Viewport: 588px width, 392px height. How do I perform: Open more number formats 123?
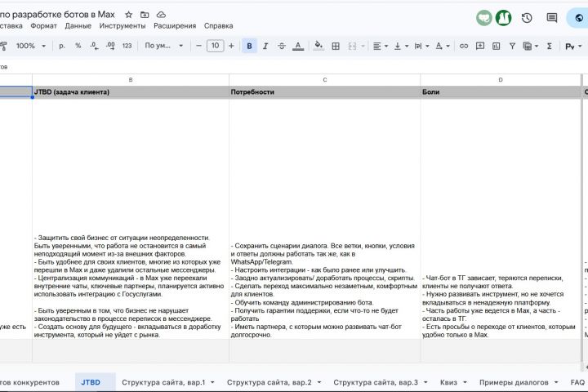pos(127,46)
